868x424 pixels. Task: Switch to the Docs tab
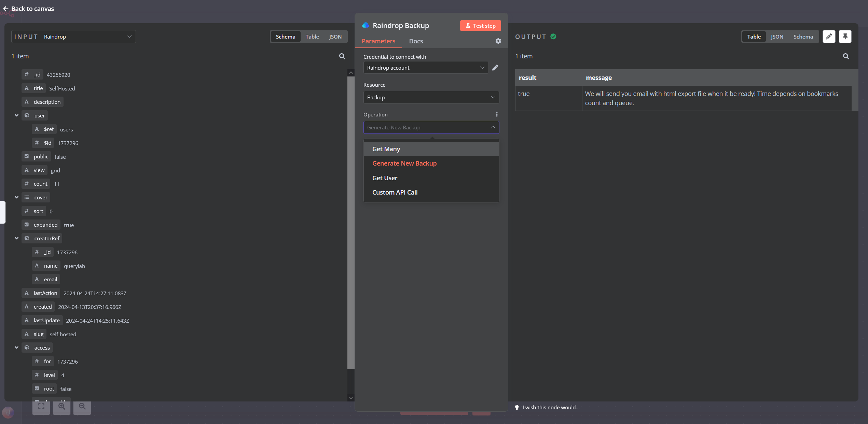click(x=416, y=41)
